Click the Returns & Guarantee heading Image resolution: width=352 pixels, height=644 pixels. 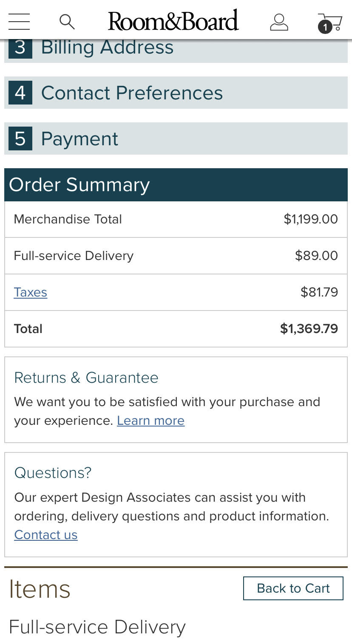pos(86,378)
